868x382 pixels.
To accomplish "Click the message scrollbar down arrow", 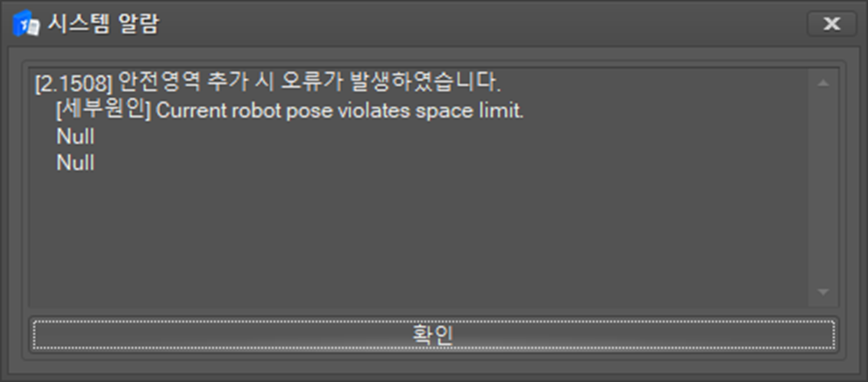I will pos(823,292).
